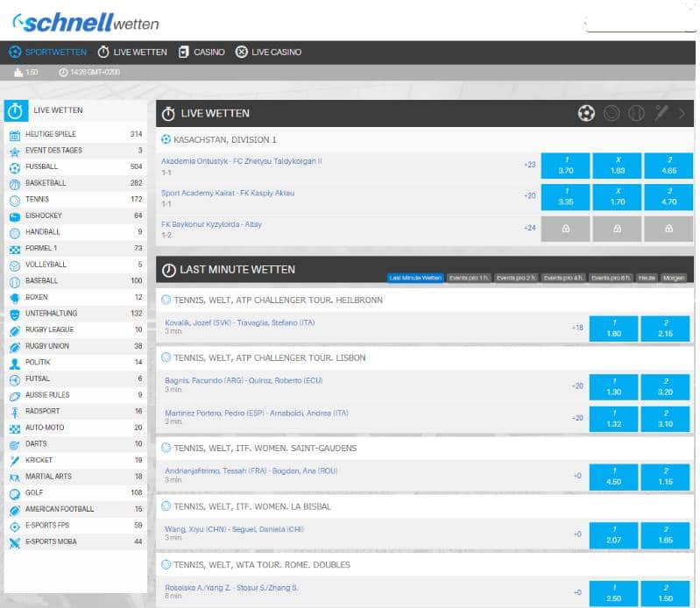Open Sport Academy Kairat - FK Kaspiy Aktau match
The width and height of the screenshot is (700, 608).
(228, 193)
